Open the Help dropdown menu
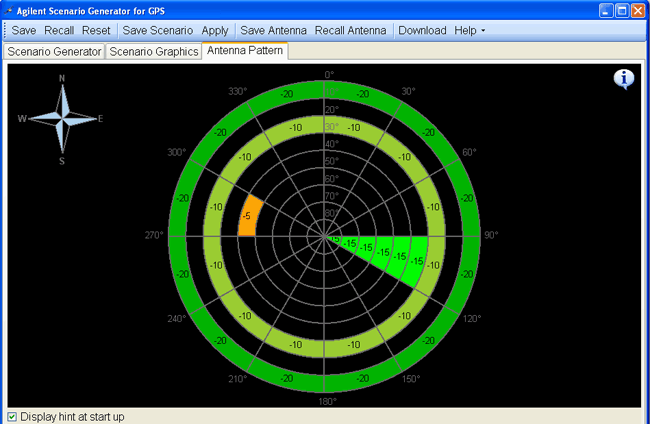Image resolution: width=650 pixels, height=424 pixels. click(x=469, y=30)
